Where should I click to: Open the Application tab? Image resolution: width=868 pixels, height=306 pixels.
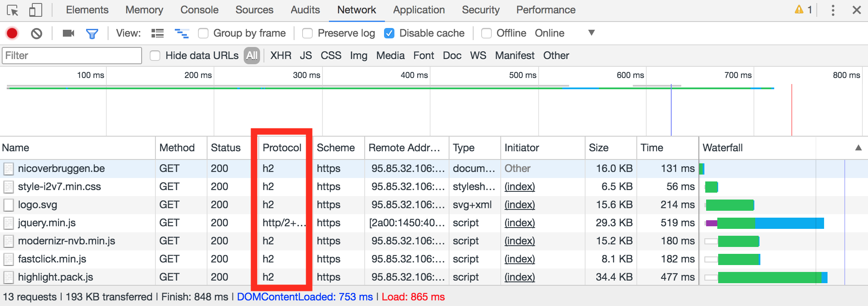419,10
